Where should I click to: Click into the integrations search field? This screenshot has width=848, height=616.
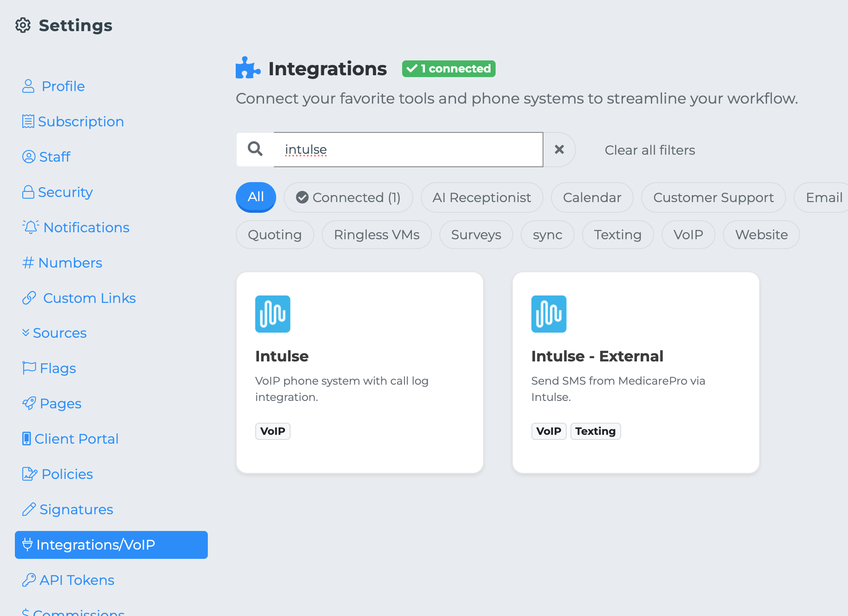tap(408, 150)
